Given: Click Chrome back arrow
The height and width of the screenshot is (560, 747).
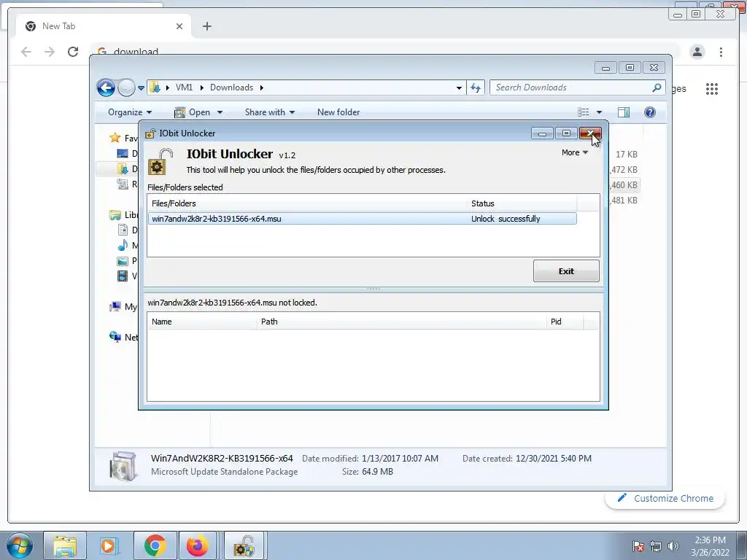Looking at the screenshot, I should coord(26,52).
